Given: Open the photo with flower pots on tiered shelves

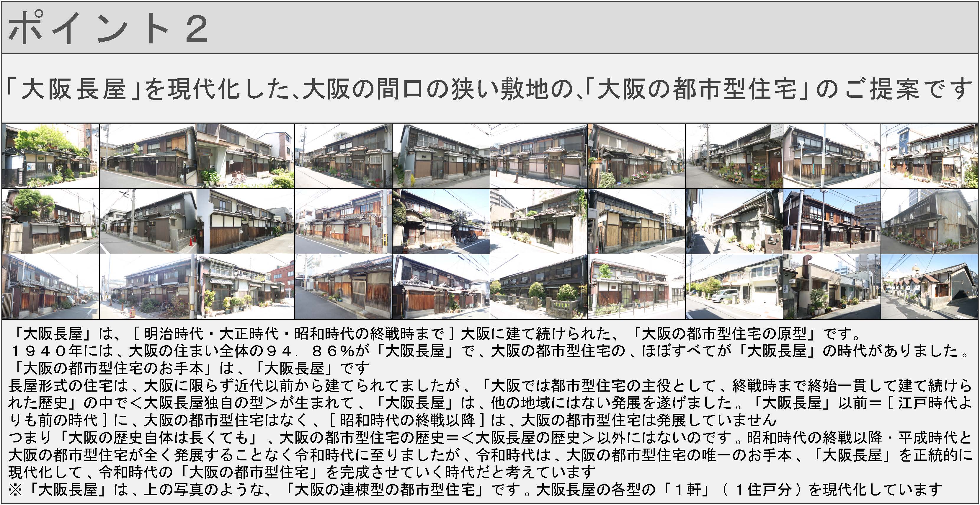Looking at the screenshot, I should [734, 156].
